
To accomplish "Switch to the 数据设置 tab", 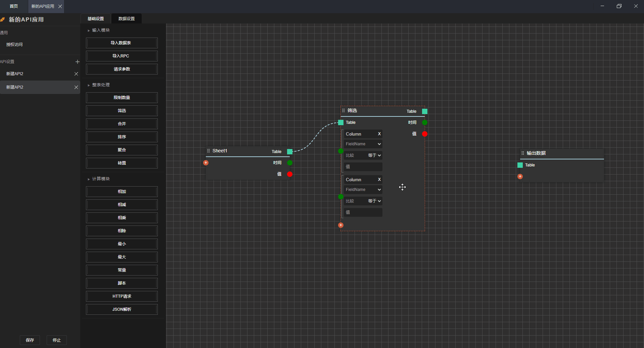I will tap(127, 19).
